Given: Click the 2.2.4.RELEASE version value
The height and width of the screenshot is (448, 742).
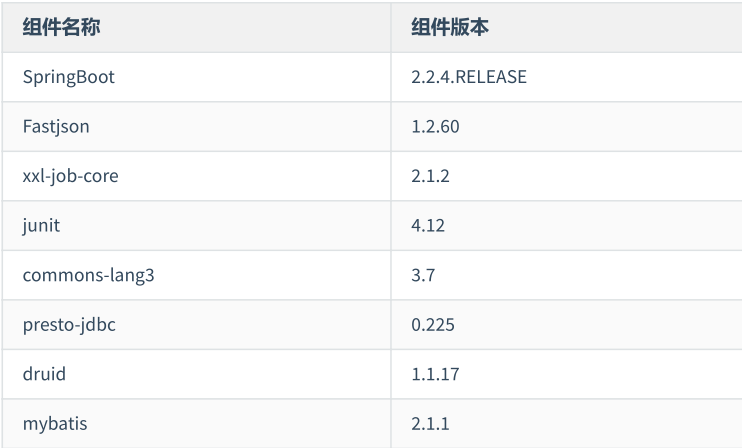Looking at the screenshot, I should click(x=468, y=77).
